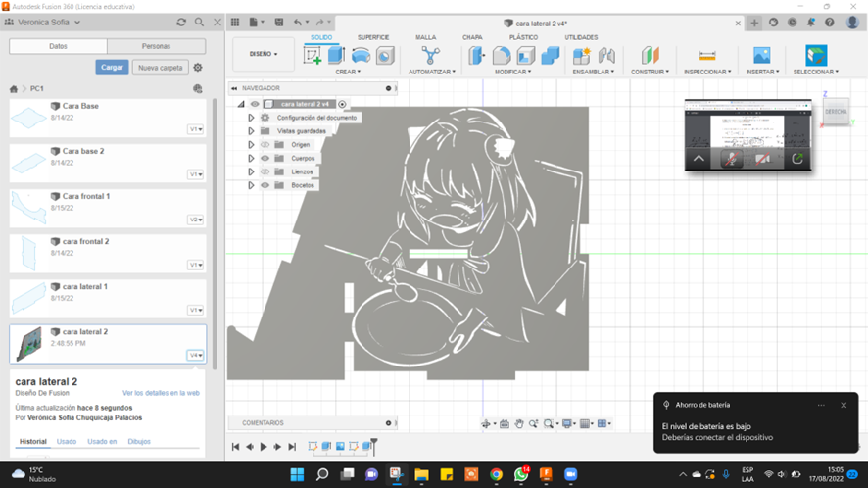Click the Save icon in the toolbar
This screenshot has width=868, height=488.
279,23
